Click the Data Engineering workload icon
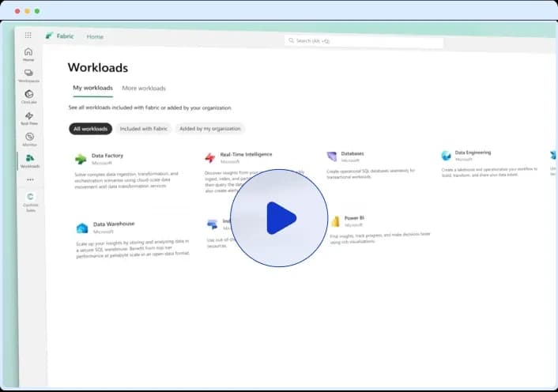Viewport: 558px width, 392px height. click(x=446, y=156)
